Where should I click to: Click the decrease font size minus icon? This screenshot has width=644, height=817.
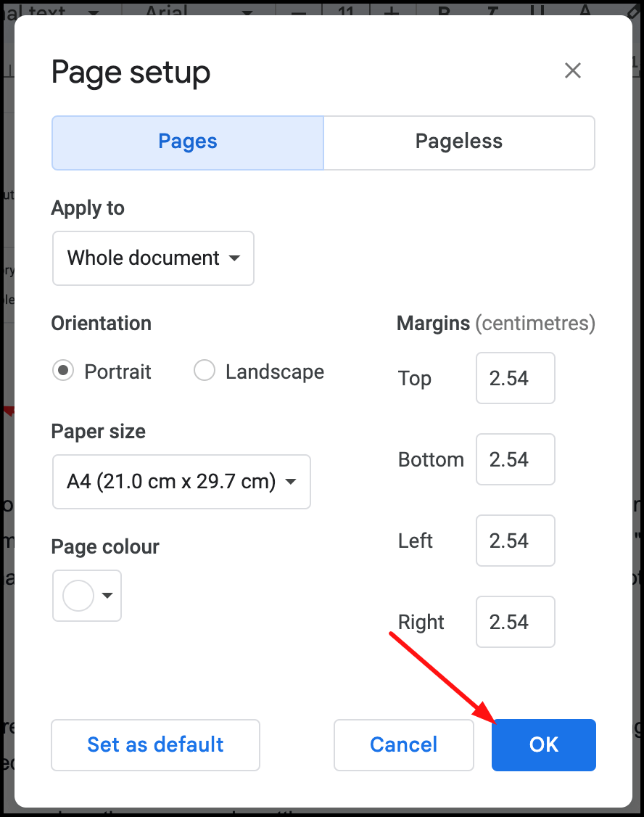pos(299,10)
